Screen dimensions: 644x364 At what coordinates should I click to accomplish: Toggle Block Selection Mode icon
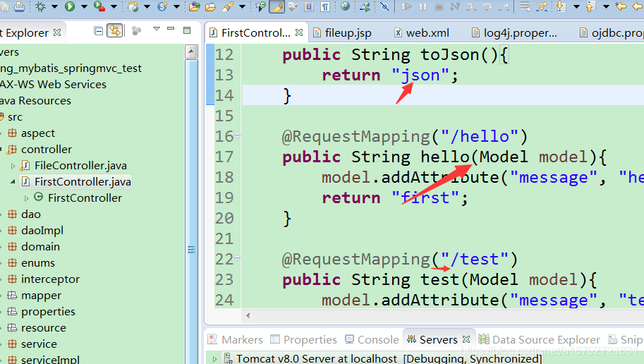coord(309,6)
